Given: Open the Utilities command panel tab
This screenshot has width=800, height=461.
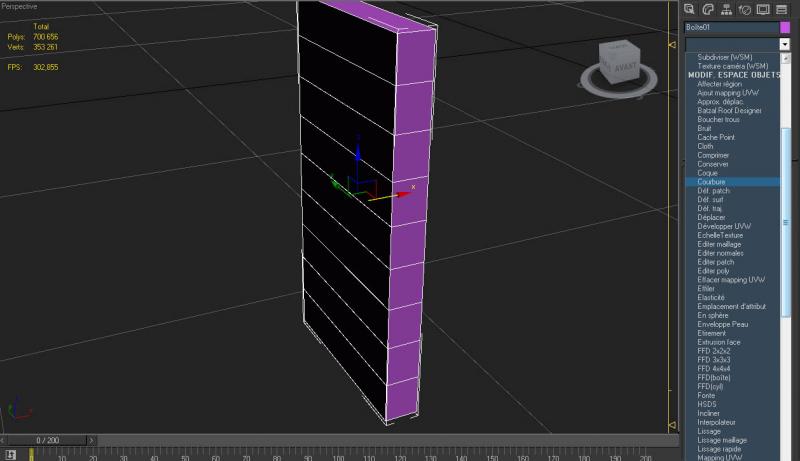Looking at the screenshot, I should pos(781,9).
